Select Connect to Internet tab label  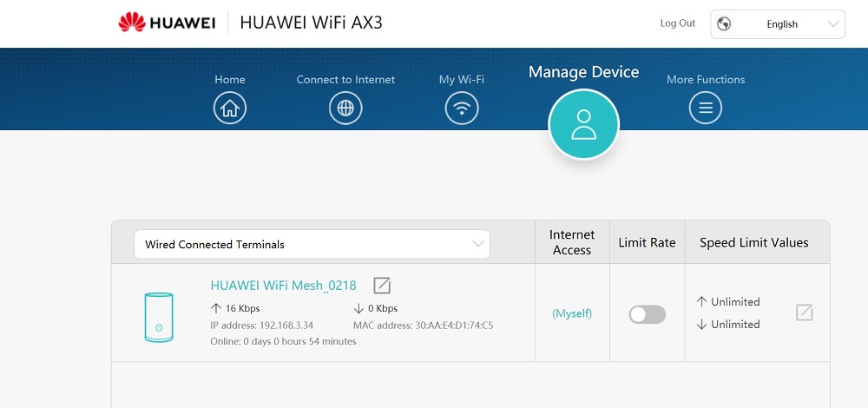click(345, 80)
